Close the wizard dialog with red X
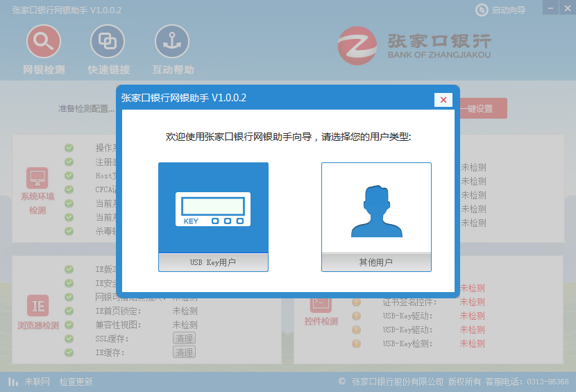This screenshot has width=576, height=392. coord(443,100)
